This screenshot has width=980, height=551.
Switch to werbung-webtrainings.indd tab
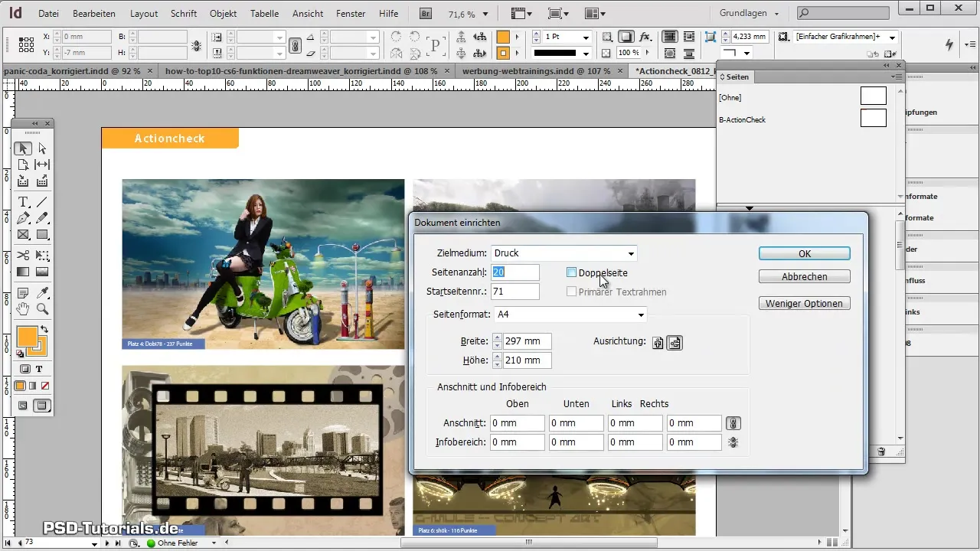(536, 70)
